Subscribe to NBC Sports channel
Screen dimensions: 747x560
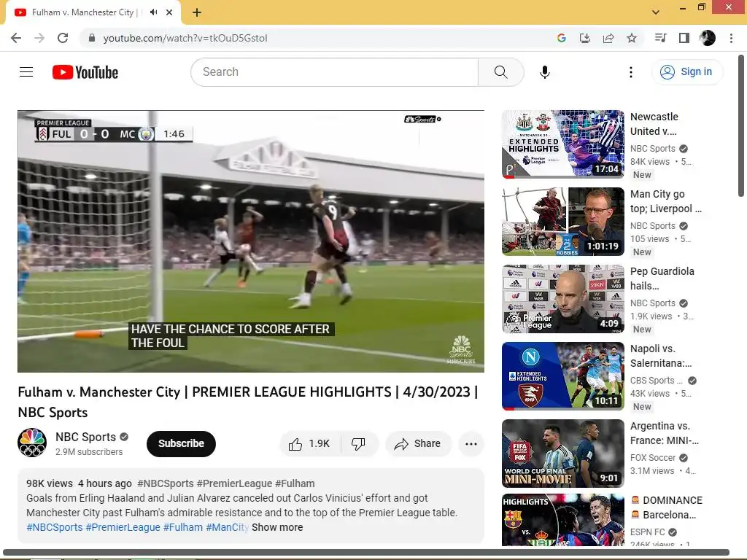181,444
